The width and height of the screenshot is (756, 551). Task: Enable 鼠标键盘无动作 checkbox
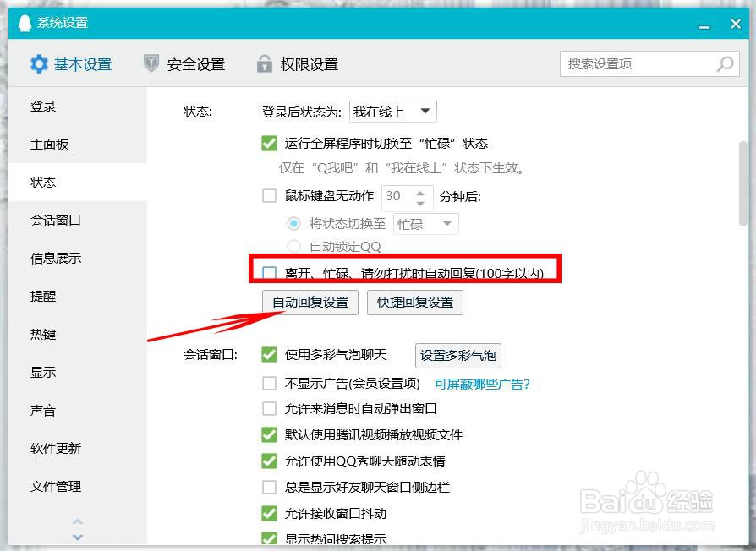coord(269,195)
